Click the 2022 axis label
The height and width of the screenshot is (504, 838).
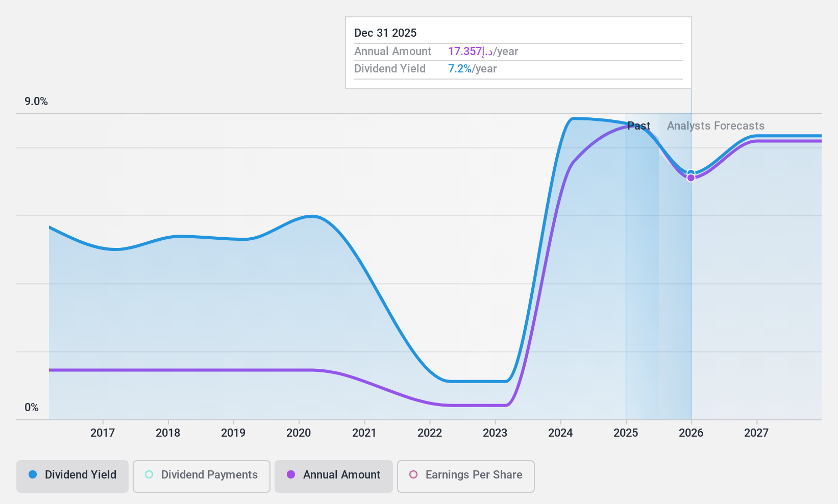tap(430, 433)
